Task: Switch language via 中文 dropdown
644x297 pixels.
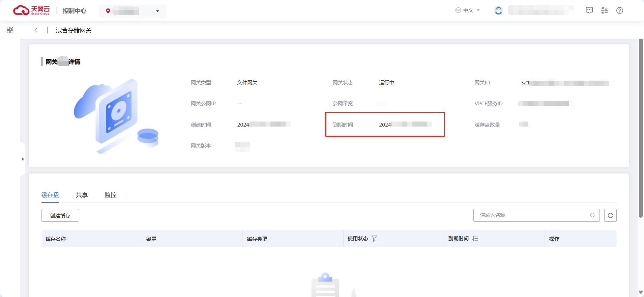Action: click(x=468, y=10)
